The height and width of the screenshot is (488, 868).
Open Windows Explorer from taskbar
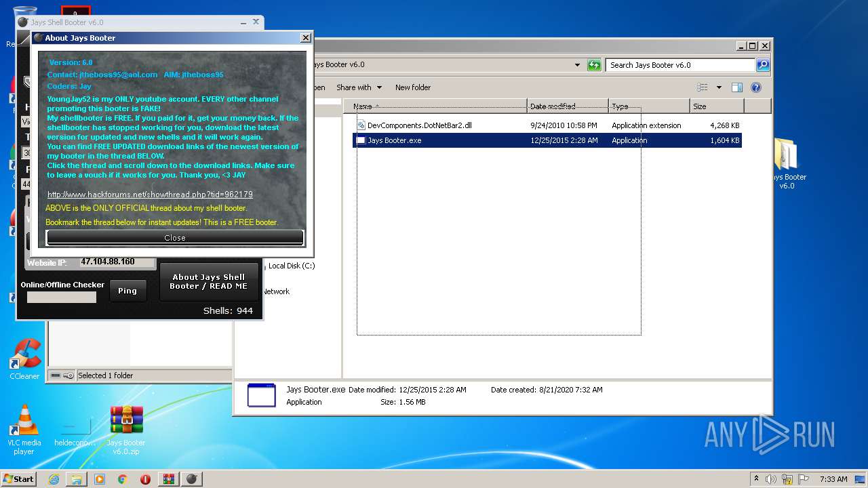point(77,479)
